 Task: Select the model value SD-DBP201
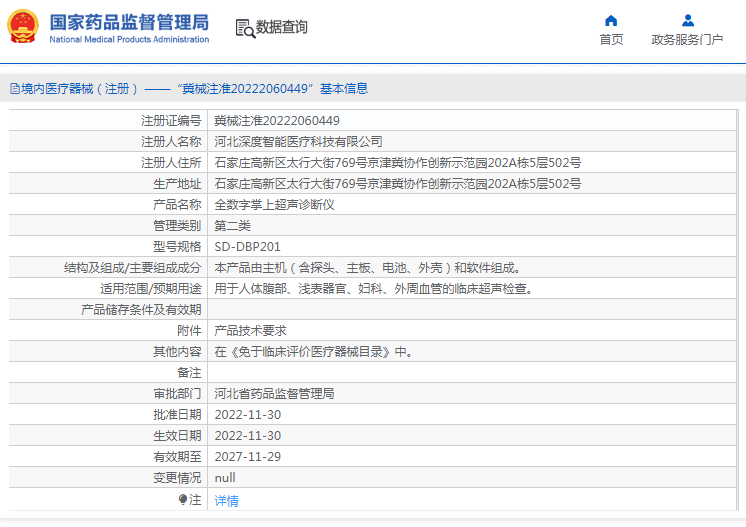click(x=247, y=247)
